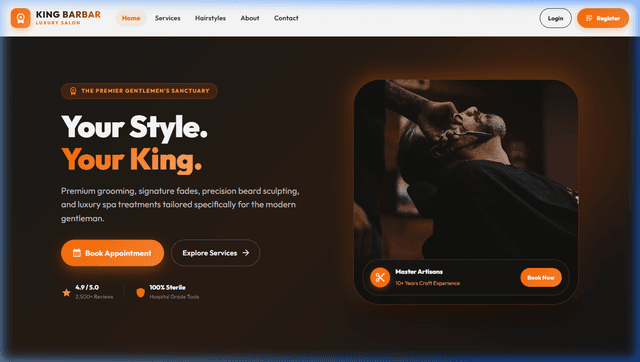Click the scissors icon on Master Artisans card

coord(380,278)
